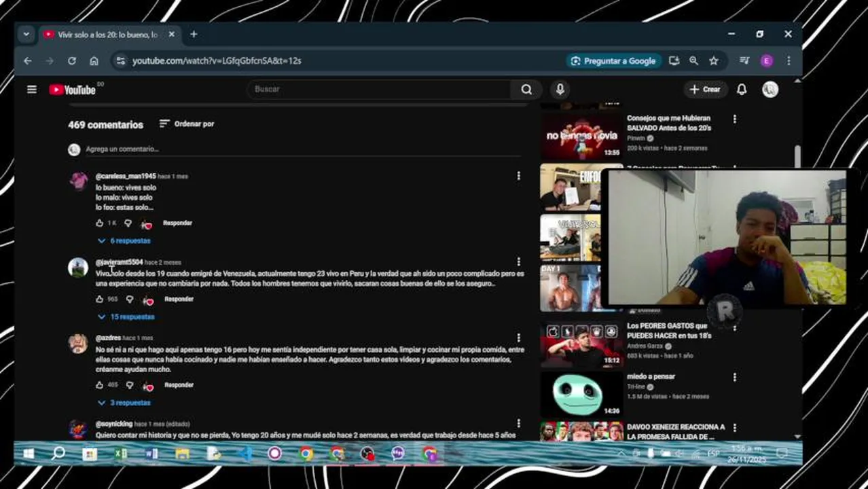Click Preguntar a Google button
The width and height of the screenshot is (868, 489).
pos(613,60)
